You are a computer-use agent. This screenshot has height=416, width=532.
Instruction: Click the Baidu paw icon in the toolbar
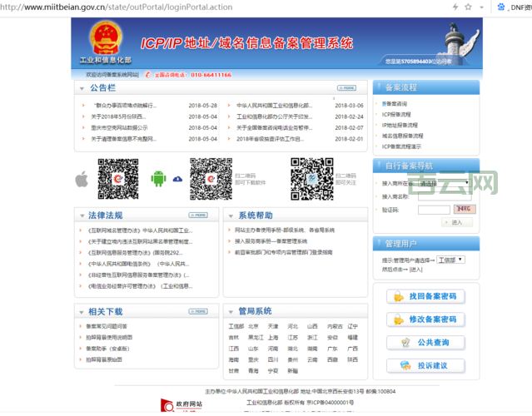501,7
